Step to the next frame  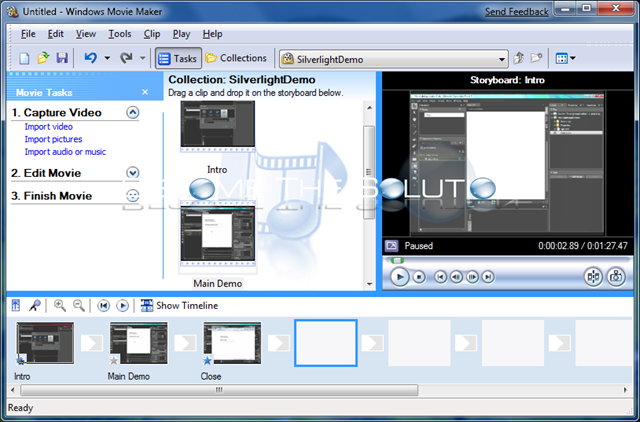point(472,277)
